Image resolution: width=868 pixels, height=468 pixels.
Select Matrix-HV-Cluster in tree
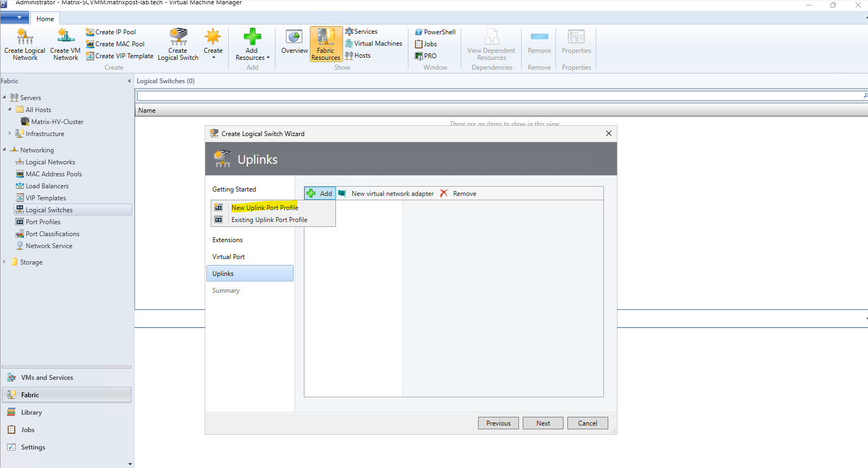[x=52, y=122]
